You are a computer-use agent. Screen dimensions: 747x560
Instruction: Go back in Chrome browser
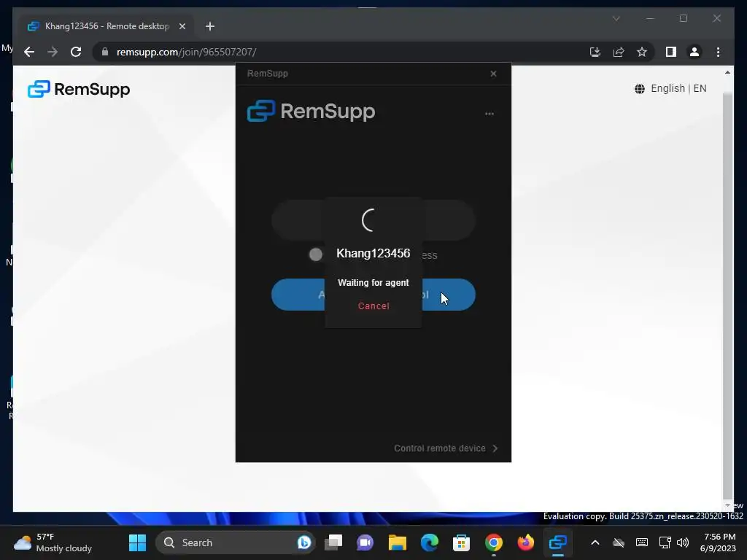click(29, 52)
